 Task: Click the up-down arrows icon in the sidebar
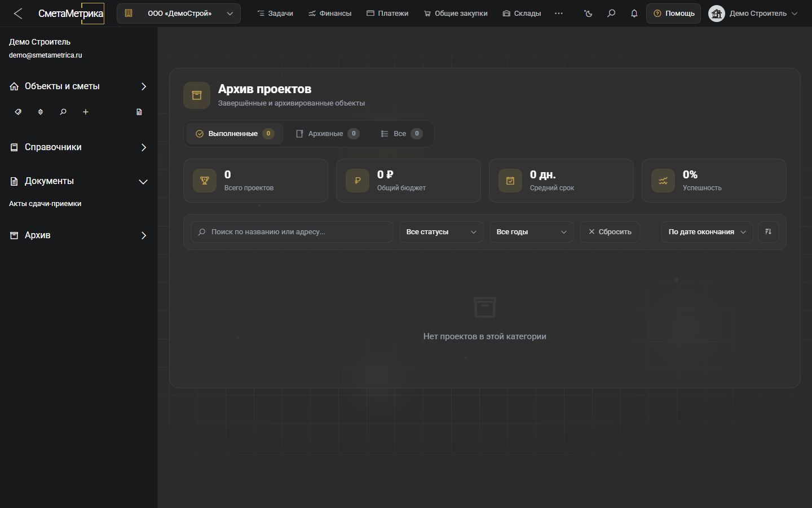coord(41,112)
